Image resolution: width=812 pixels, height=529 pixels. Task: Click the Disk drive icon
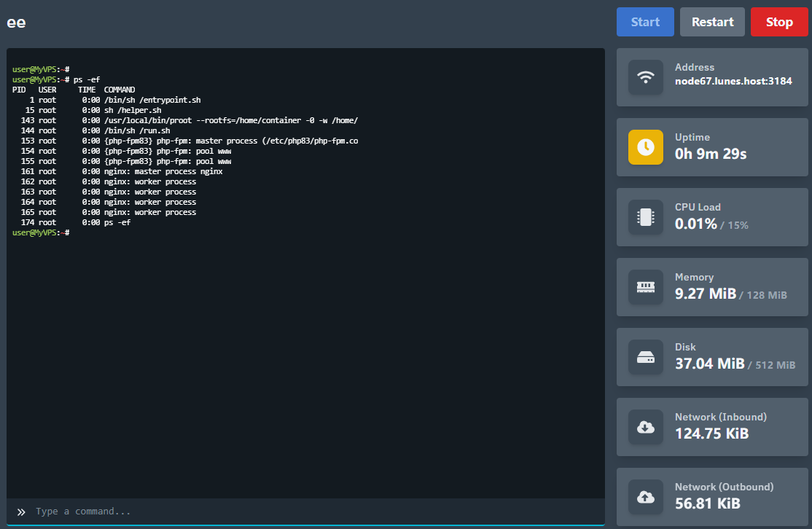click(646, 357)
